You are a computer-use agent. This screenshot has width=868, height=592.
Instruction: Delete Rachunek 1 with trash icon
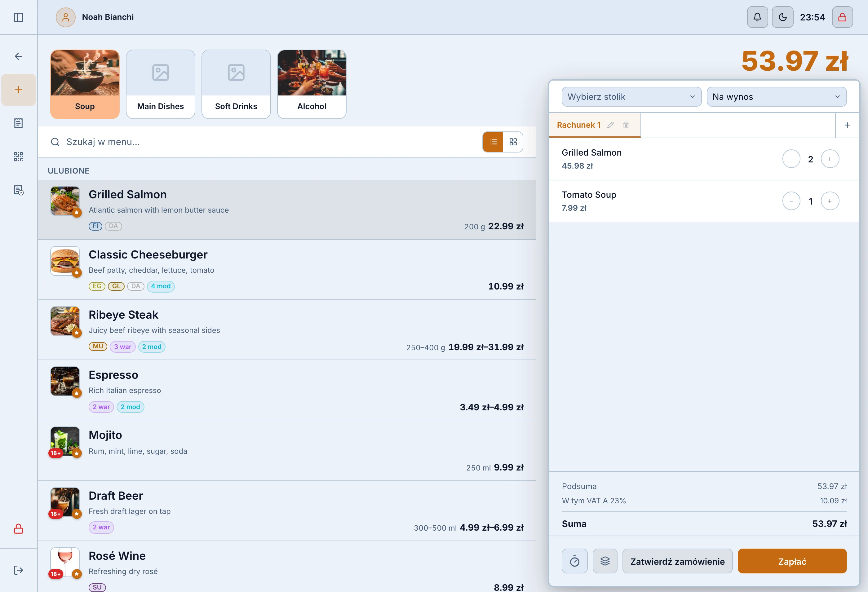tap(626, 125)
